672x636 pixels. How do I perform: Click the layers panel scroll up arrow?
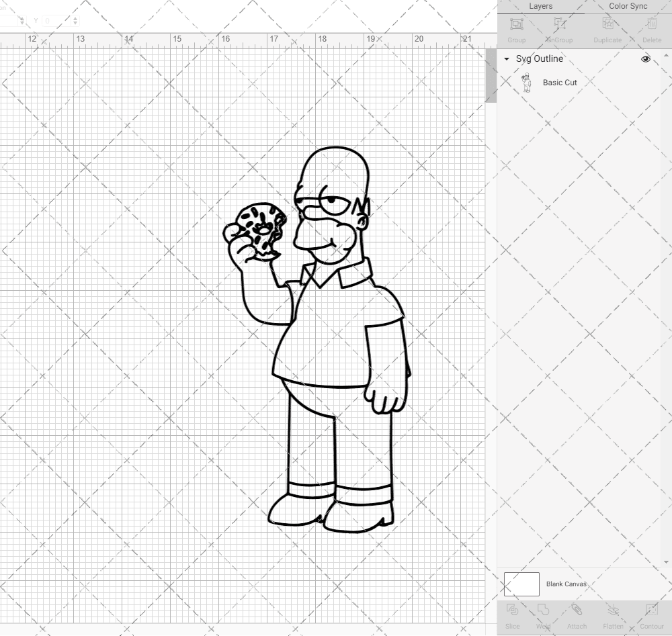666,55
